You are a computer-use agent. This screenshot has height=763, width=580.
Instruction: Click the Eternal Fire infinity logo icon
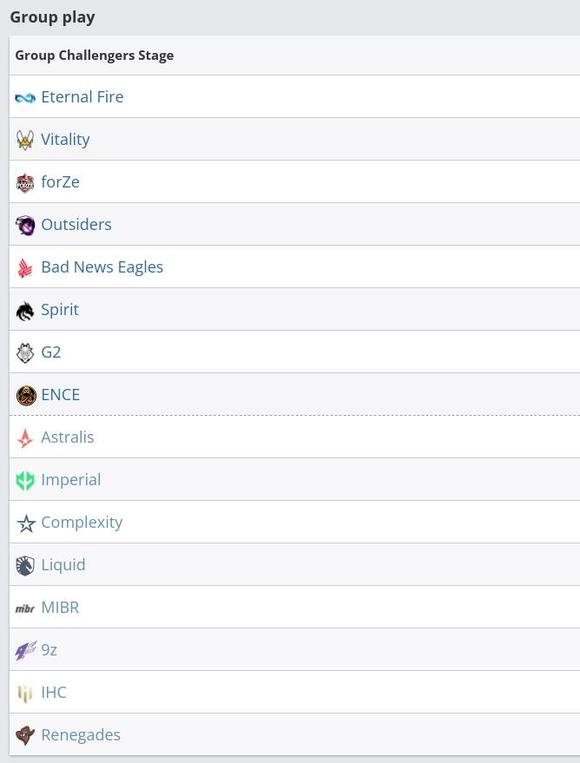(25, 98)
